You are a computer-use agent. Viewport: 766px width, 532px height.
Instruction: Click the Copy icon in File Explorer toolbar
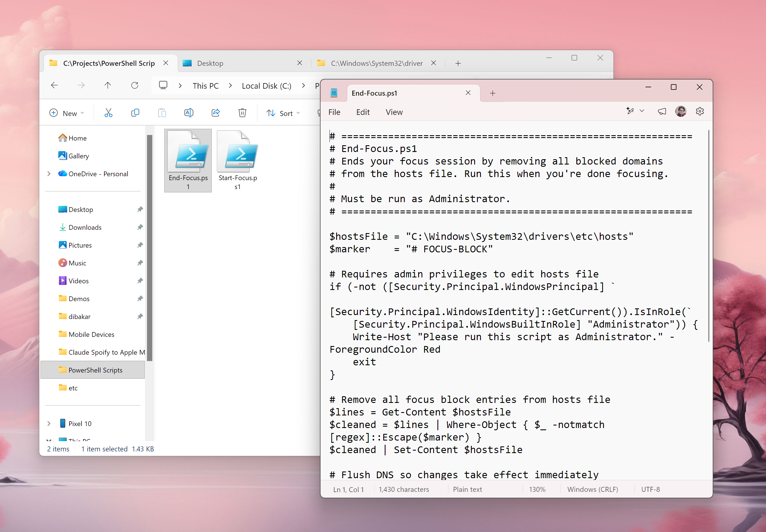tap(135, 113)
